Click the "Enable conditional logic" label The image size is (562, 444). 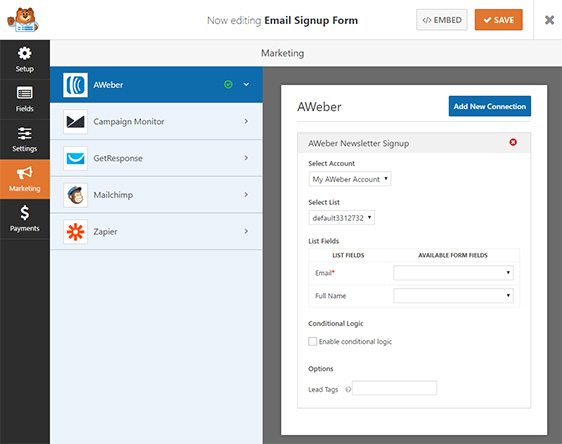coord(355,342)
